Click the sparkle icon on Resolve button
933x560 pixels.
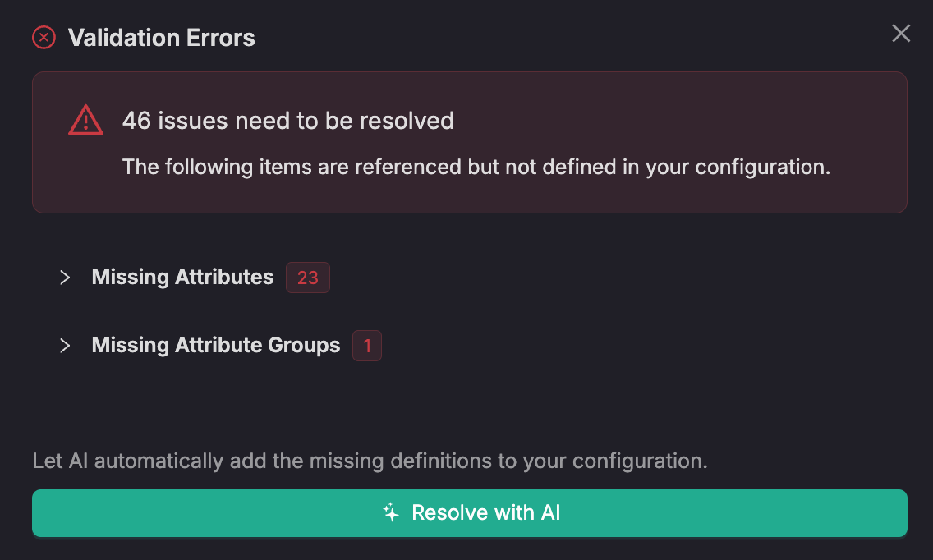pos(392,513)
